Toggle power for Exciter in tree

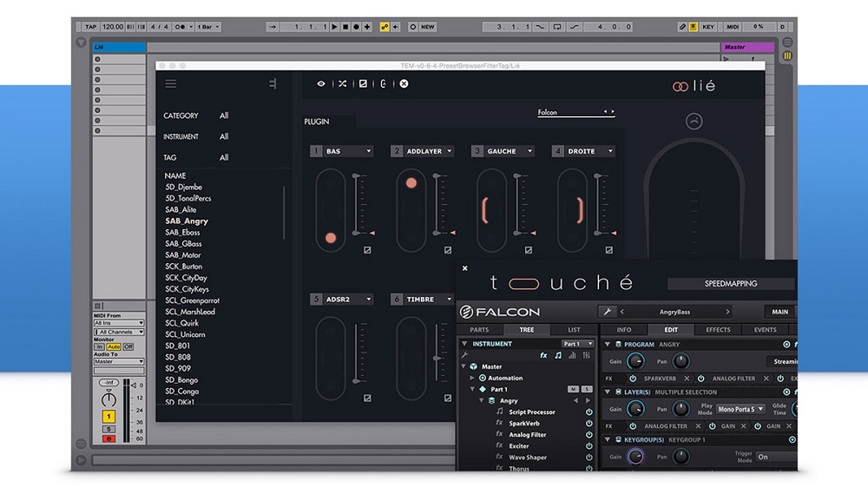tap(589, 446)
